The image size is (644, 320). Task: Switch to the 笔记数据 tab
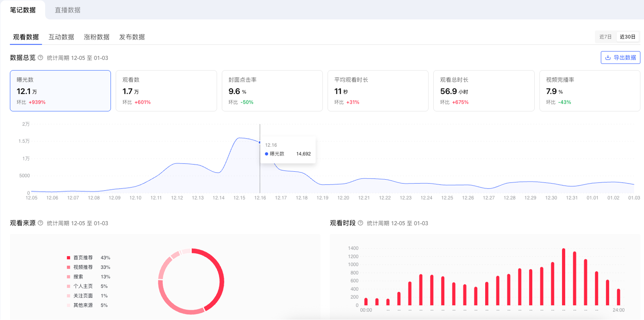(x=23, y=10)
